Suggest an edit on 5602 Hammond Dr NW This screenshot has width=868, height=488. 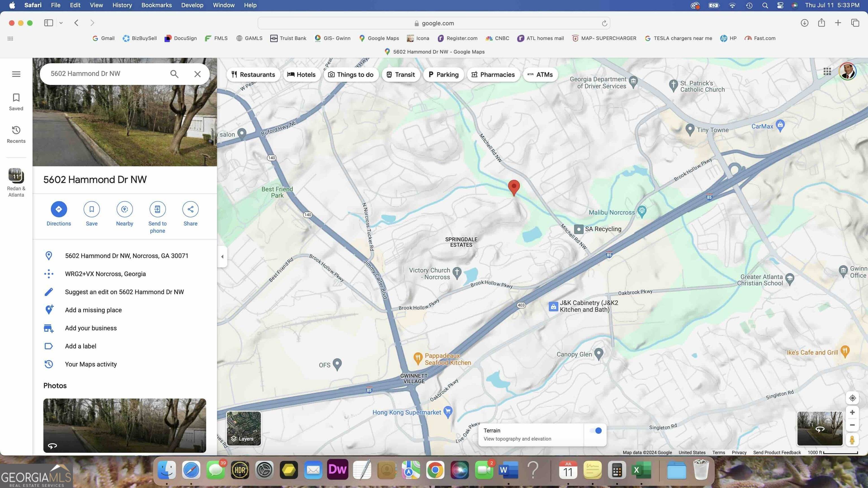[125, 292]
